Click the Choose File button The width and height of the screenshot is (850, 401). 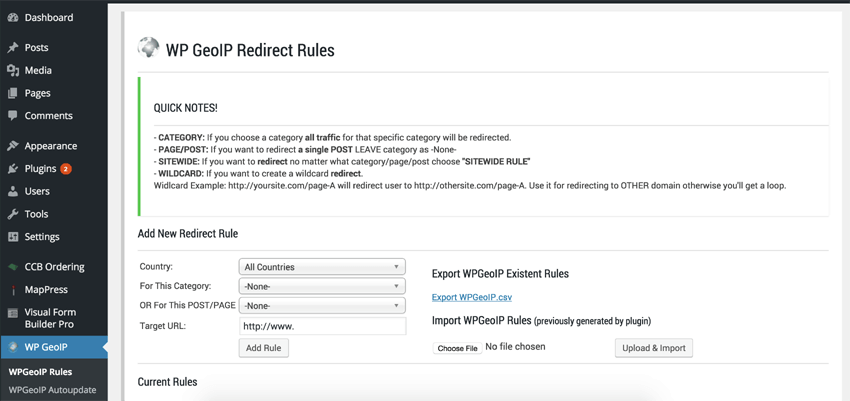[x=458, y=348]
